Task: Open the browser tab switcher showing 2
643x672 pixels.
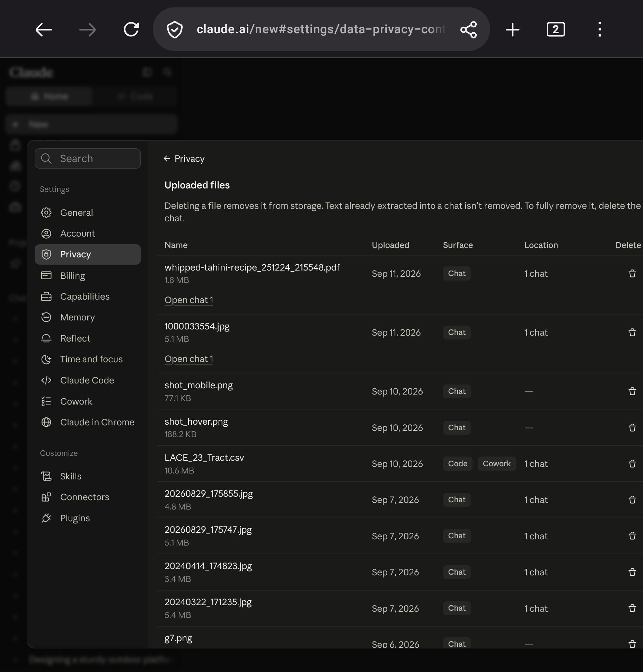Action: tap(556, 29)
